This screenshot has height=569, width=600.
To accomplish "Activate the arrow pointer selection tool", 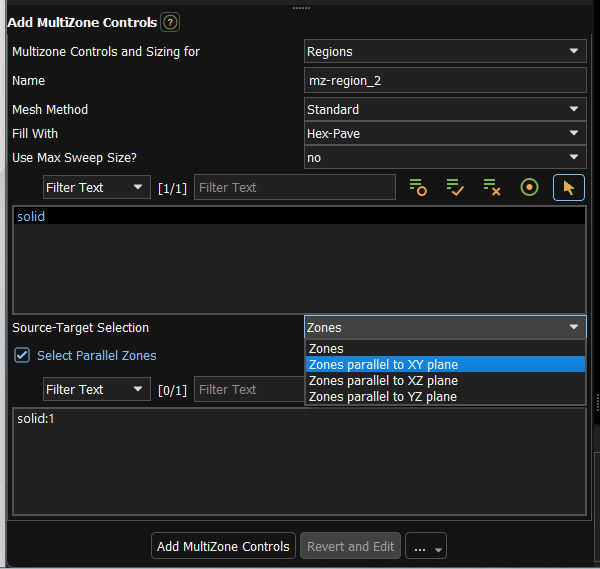I will (x=569, y=187).
